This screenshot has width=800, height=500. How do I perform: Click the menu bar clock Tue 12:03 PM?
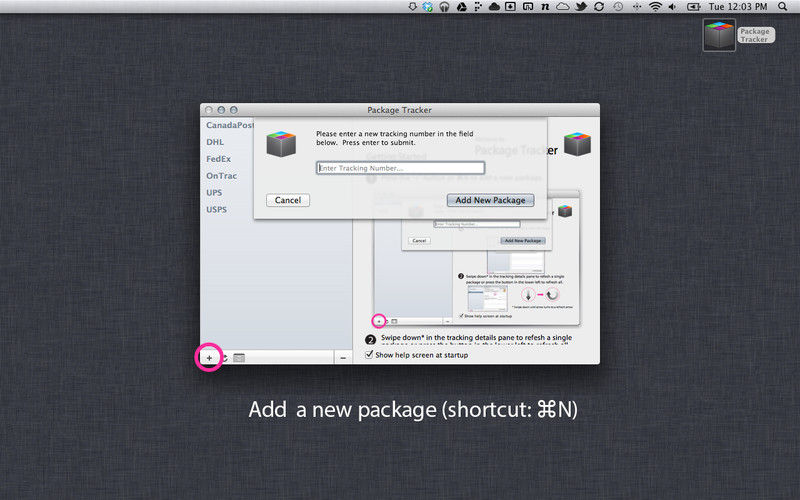(x=738, y=7)
